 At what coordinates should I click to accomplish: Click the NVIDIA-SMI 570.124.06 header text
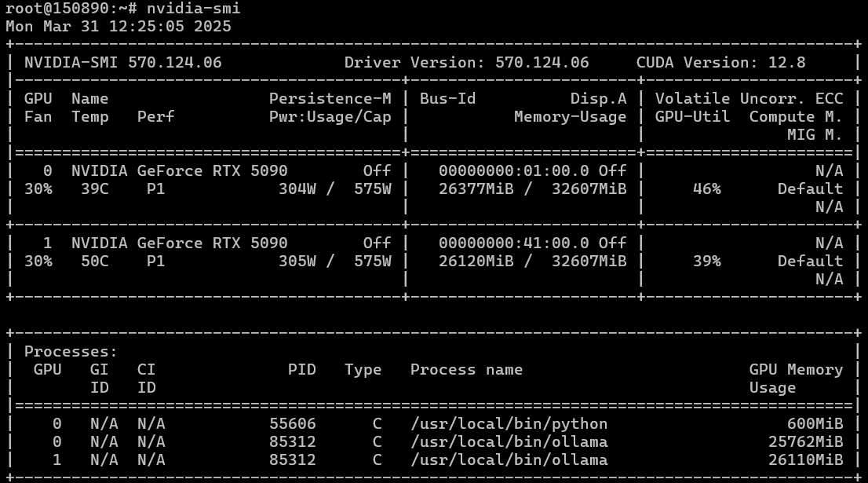(x=122, y=62)
